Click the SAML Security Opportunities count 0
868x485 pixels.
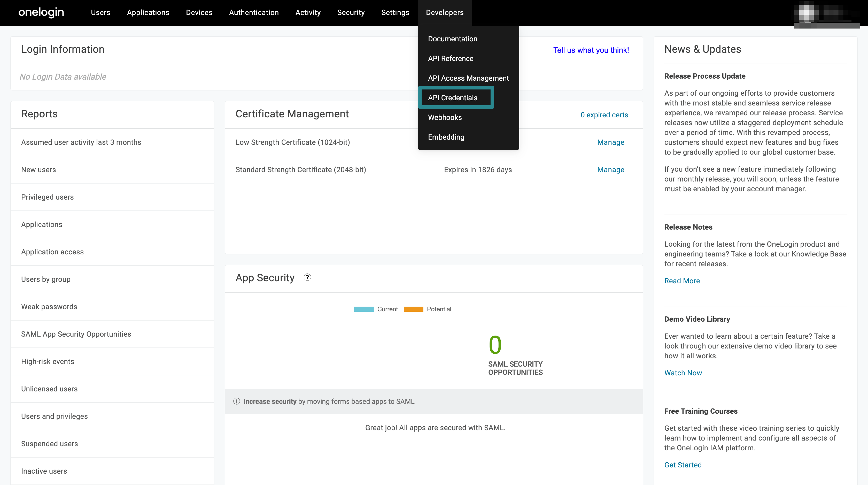pyautogui.click(x=495, y=345)
